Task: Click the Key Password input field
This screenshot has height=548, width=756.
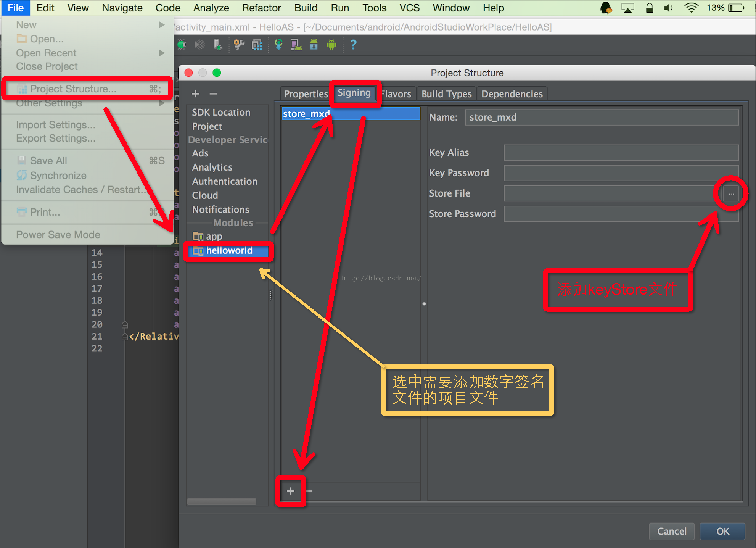Action: tap(621, 173)
